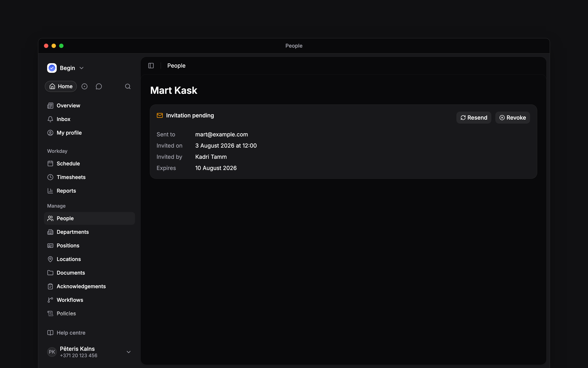Click the Invitation pending envelope icon
Viewport: 588px width, 368px height.
point(160,115)
